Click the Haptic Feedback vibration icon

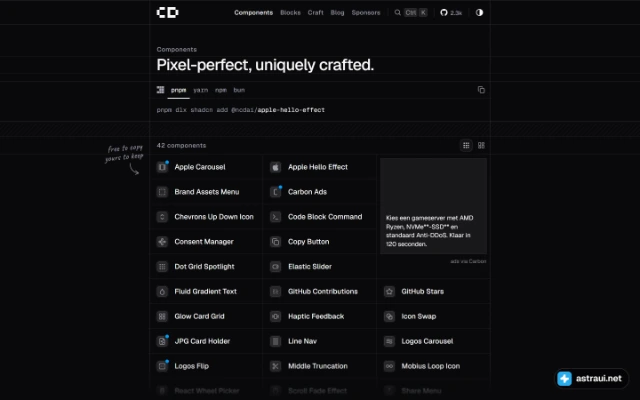[276, 316]
